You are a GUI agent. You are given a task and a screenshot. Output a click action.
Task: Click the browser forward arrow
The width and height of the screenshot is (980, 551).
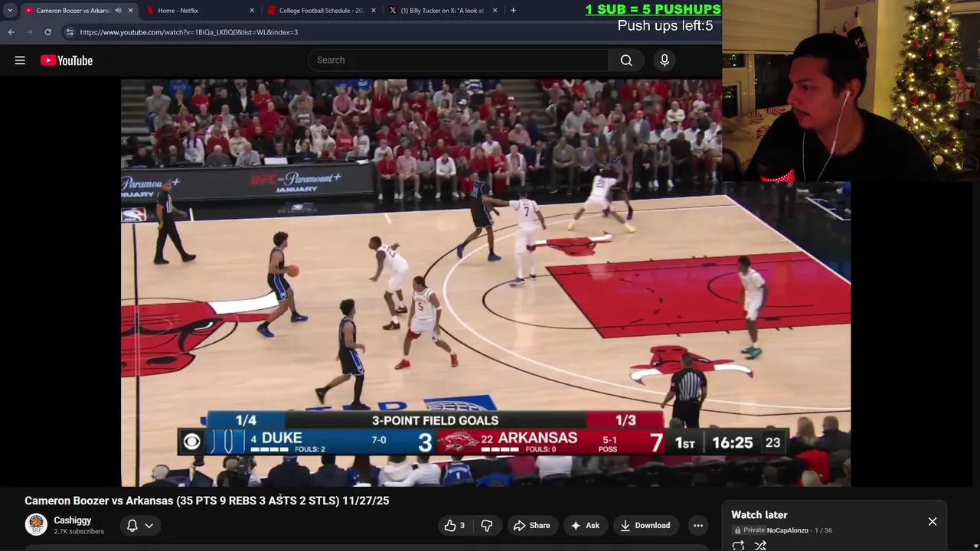coord(29,32)
